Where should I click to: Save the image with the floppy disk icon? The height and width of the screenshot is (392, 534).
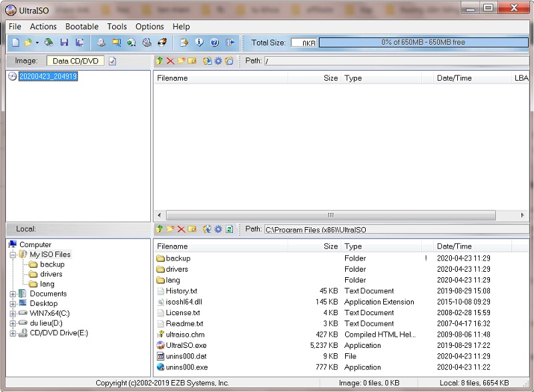point(64,42)
